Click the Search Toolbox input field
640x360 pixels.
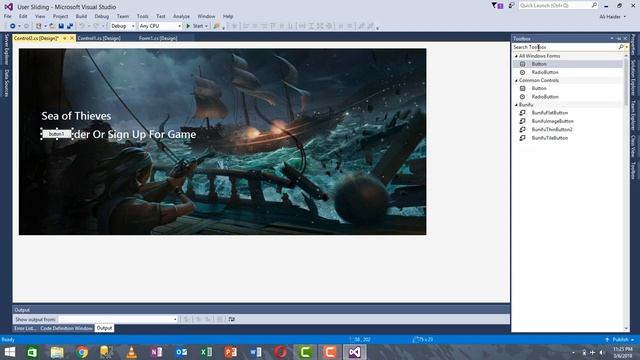pyautogui.click(x=566, y=47)
